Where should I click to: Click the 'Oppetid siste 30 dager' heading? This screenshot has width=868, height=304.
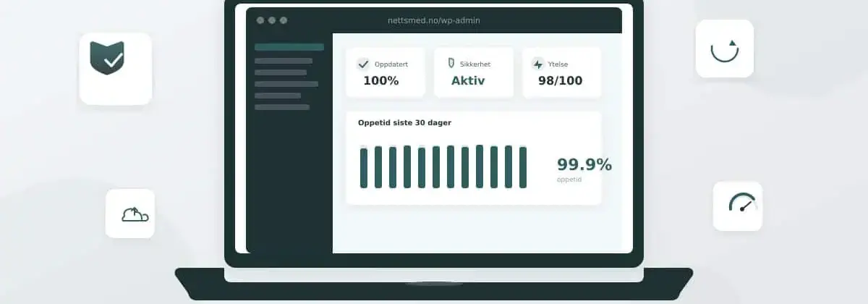[404, 123]
